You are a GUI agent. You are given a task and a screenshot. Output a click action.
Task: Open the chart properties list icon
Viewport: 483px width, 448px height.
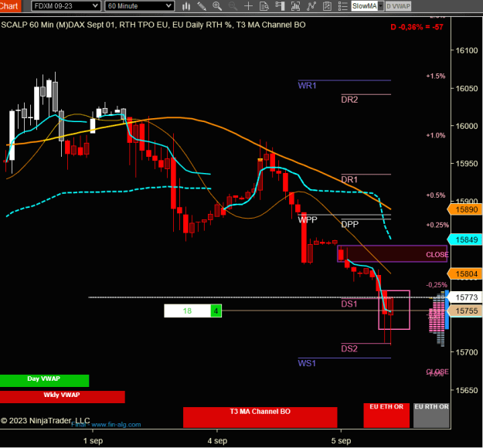coord(342,6)
